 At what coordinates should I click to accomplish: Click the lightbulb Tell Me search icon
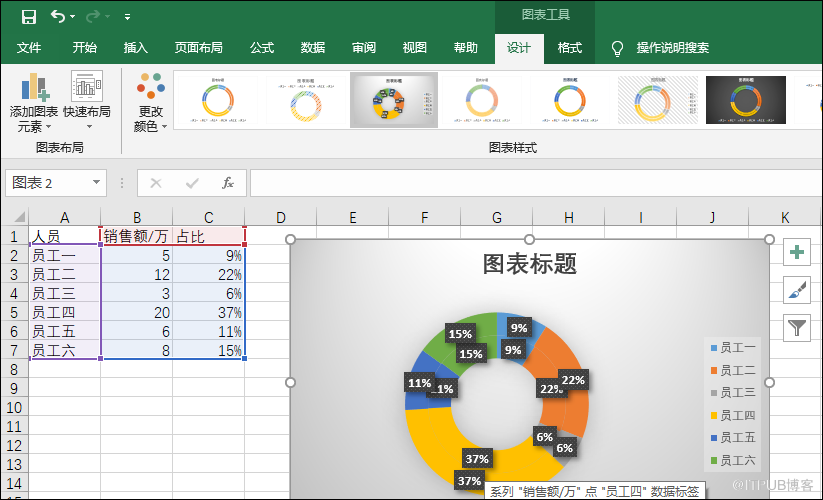pos(617,48)
